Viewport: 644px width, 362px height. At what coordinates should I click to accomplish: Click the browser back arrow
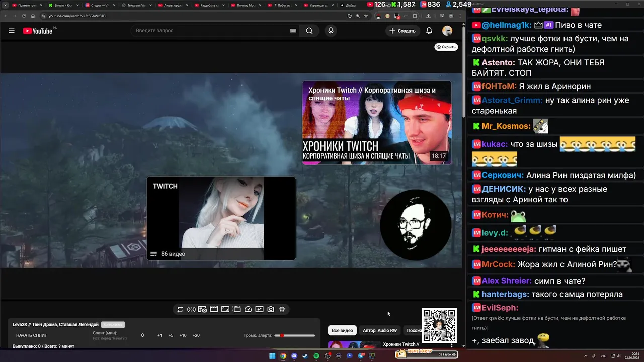coord(5,16)
